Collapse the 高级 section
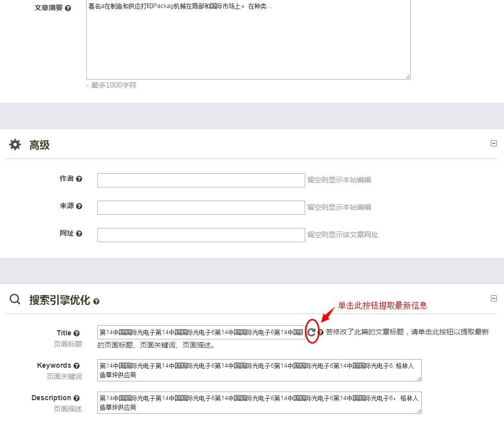The image size is (504, 425). point(494,143)
